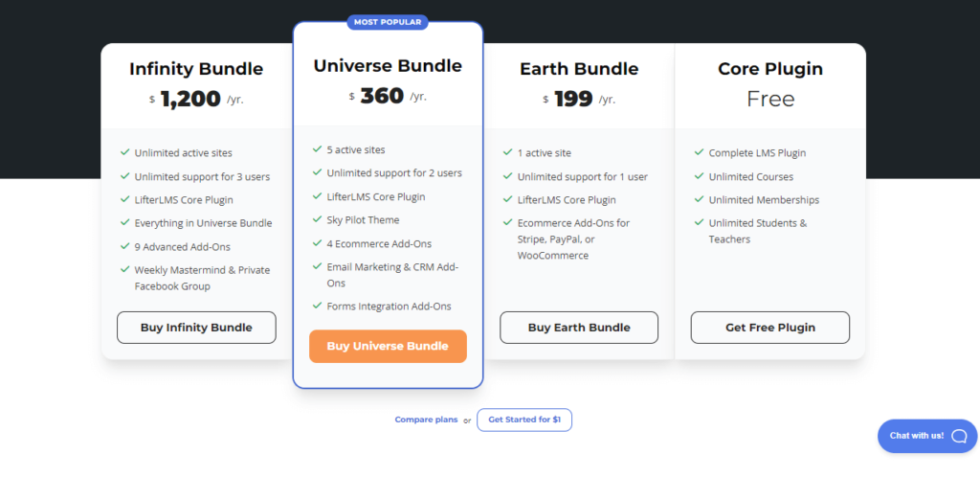Click checkmark beside 1 active site
Image resolution: width=980 pixels, height=477 pixels.
click(x=508, y=152)
